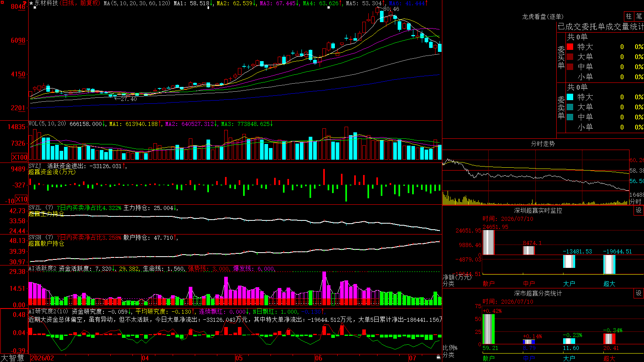This screenshot has width=644, height=362.
Task: Click the 超赢散户持仓 indicator label
Action: tap(46, 243)
